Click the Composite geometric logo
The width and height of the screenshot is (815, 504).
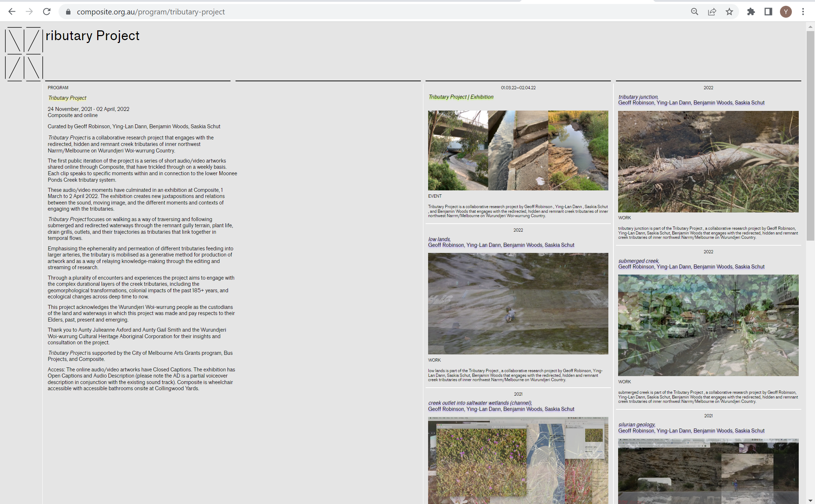point(24,53)
